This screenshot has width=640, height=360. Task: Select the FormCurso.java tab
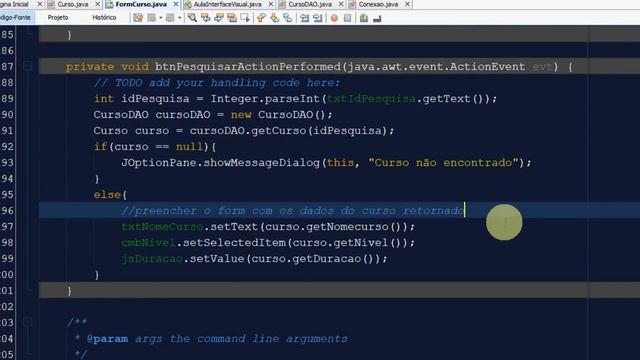(140, 4)
